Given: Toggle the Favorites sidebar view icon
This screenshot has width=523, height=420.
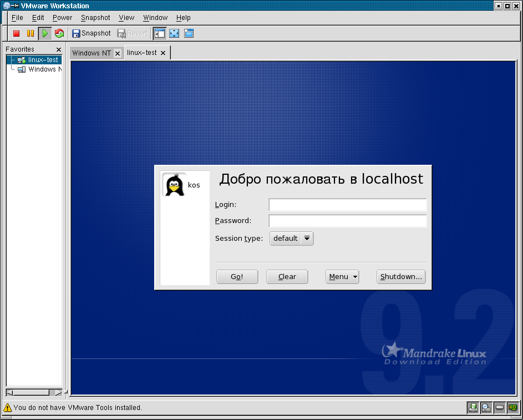Looking at the screenshot, I should 160,33.
